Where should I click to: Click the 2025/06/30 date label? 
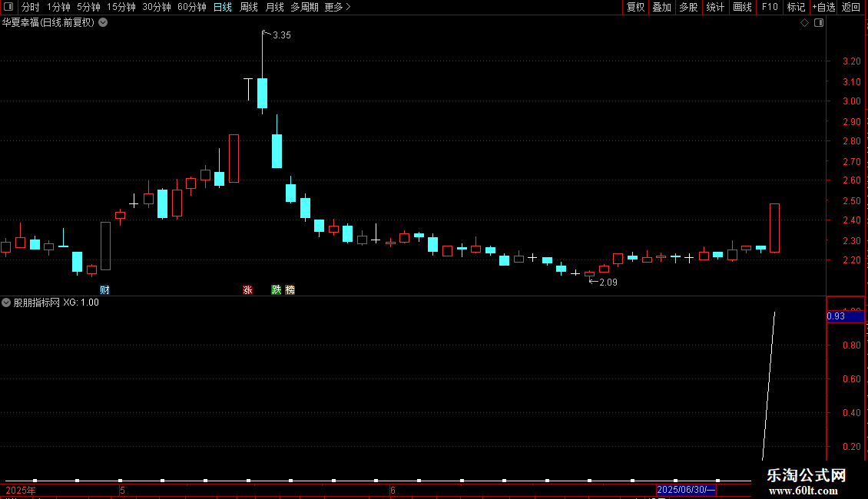(685, 490)
